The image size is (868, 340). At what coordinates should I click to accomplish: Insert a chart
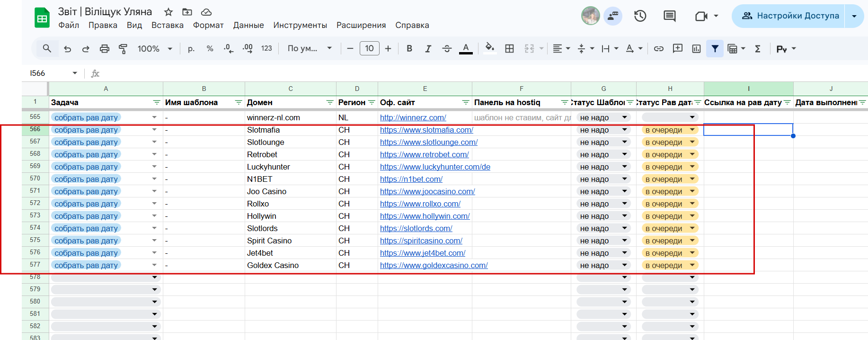(x=696, y=48)
